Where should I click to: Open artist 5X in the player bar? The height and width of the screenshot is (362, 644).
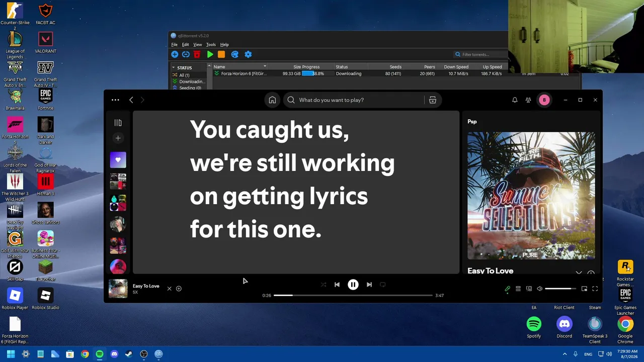135,292
